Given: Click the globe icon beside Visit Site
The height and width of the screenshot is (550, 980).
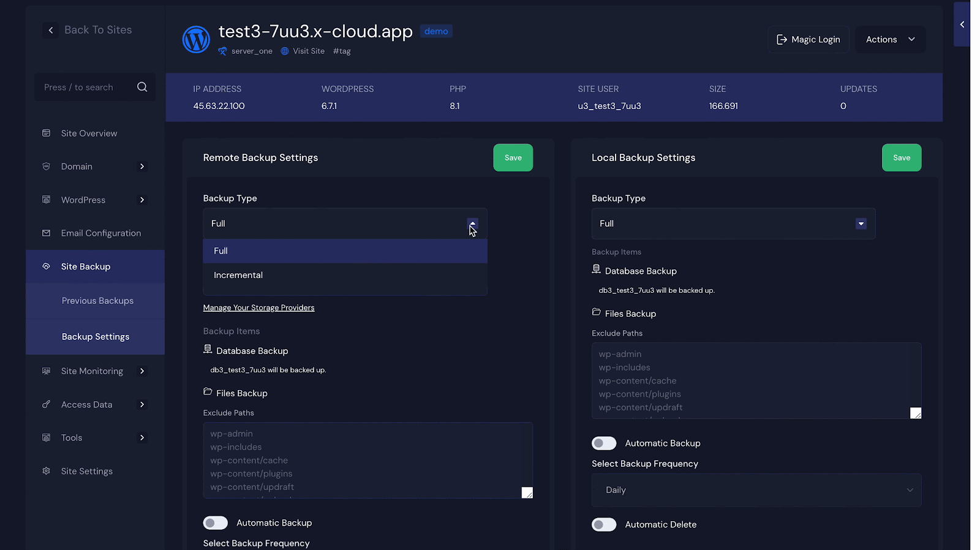Looking at the screenshot, I should click(x=285, y=51).
